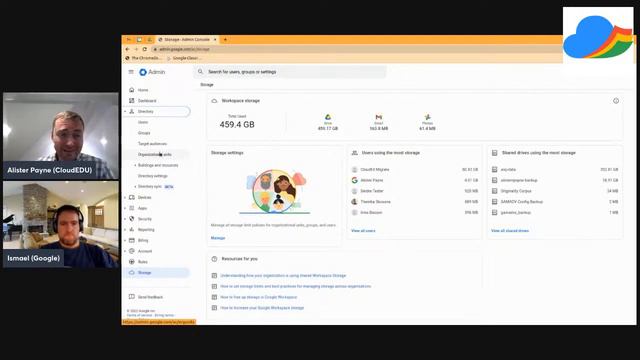Click Alister Payne's video thumbnail
This screenshot has height=360, width=640.
61,136
